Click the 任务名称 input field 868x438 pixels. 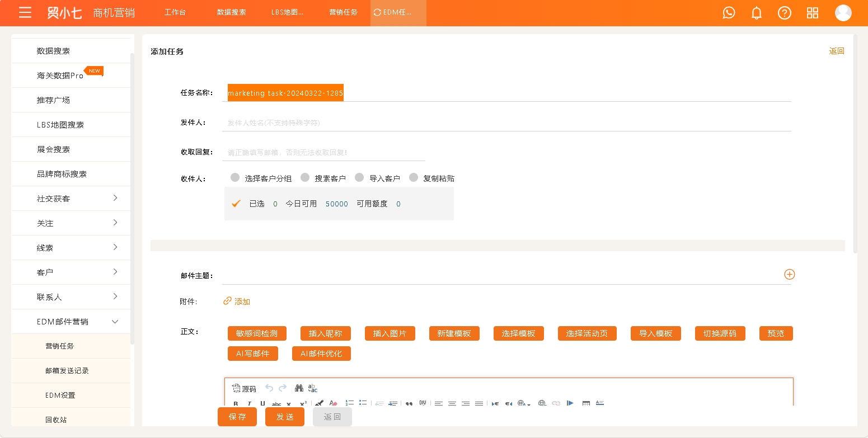tap(506, 93)
